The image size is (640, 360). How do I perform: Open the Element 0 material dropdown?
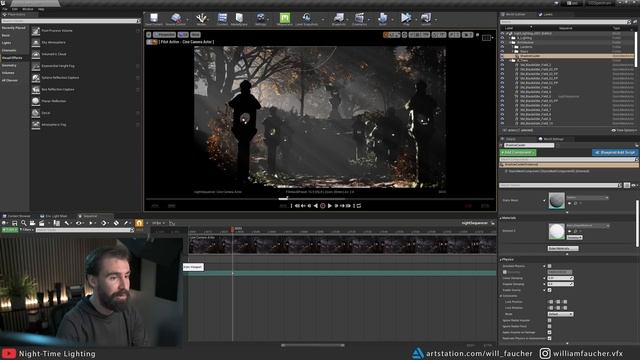coord(587,226)
